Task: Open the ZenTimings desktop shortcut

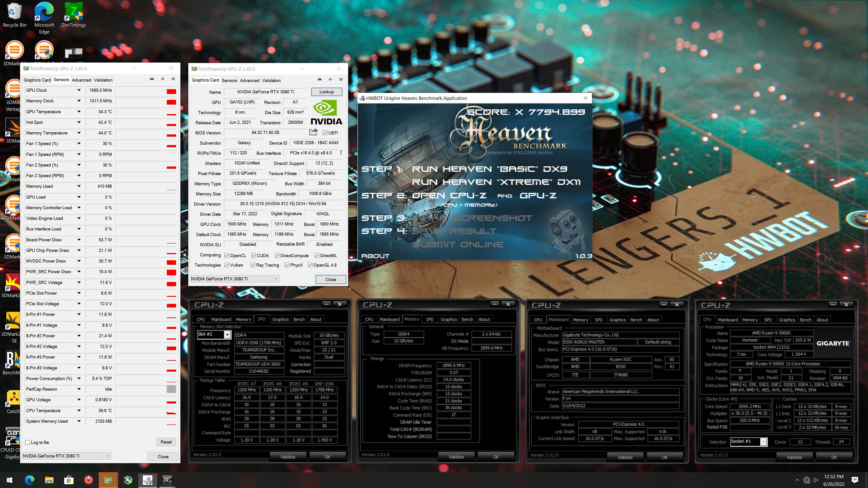Action: coord(74,15)
